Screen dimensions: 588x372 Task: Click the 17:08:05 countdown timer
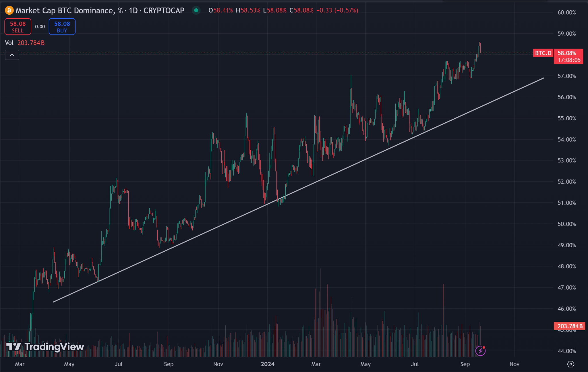coord(569,60)
